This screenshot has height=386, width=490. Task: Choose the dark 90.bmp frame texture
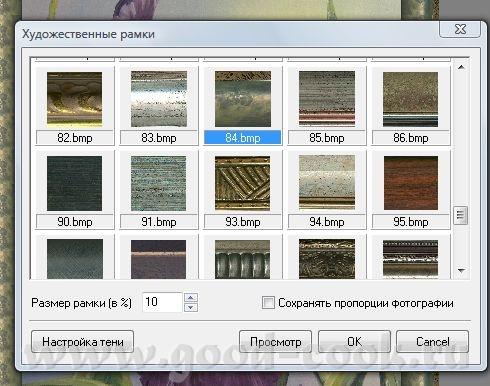click(74, 183)
